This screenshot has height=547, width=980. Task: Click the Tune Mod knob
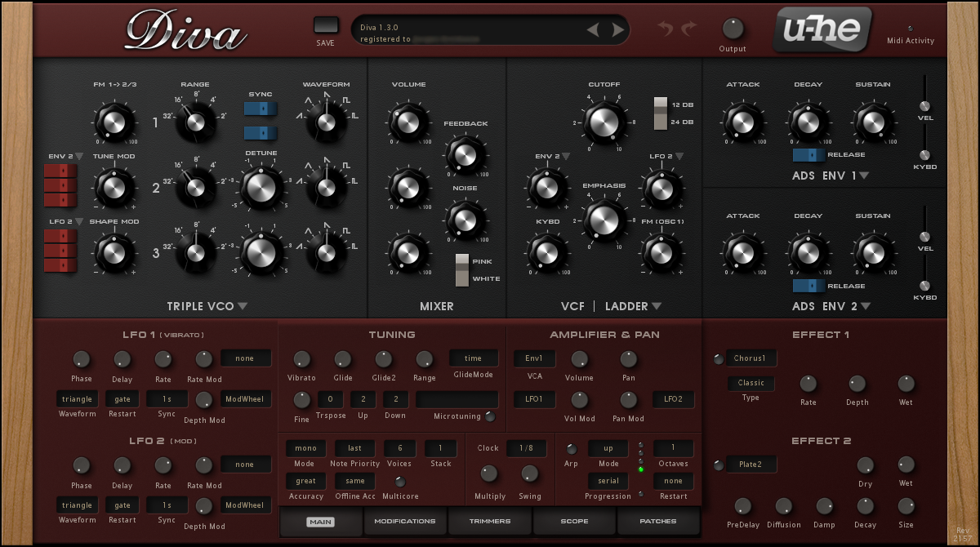pyautogui.click(x=114, y=187)
